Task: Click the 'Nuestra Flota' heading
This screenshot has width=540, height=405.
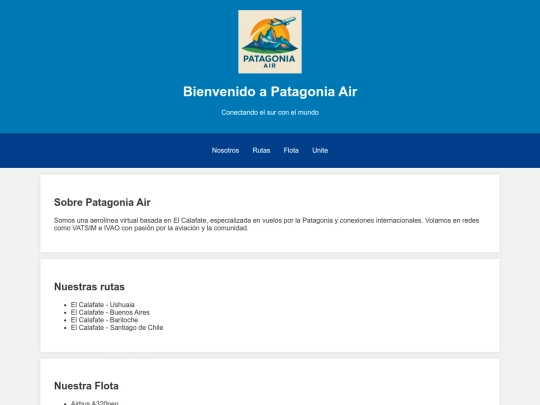Action: [86, 386]
